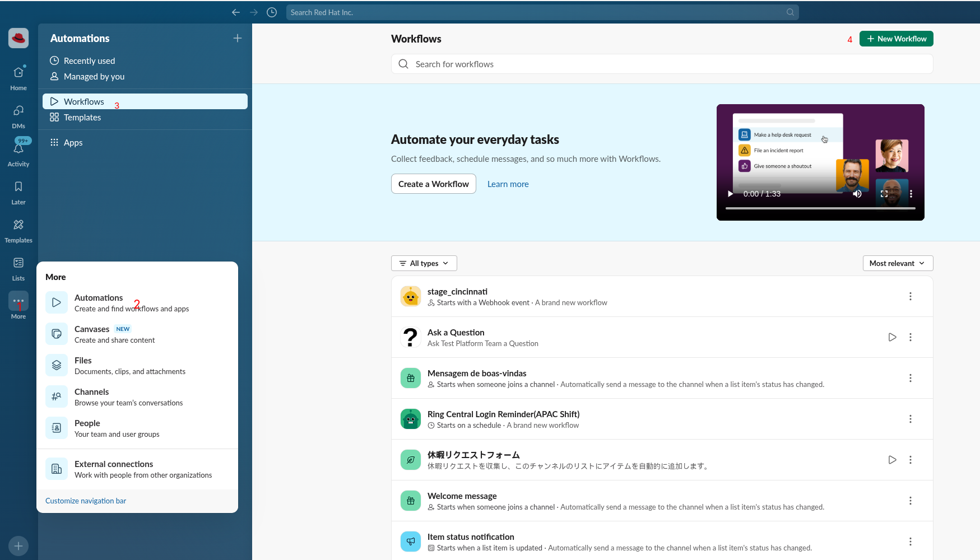Run the Ask a Question workflow

[893, 337]
